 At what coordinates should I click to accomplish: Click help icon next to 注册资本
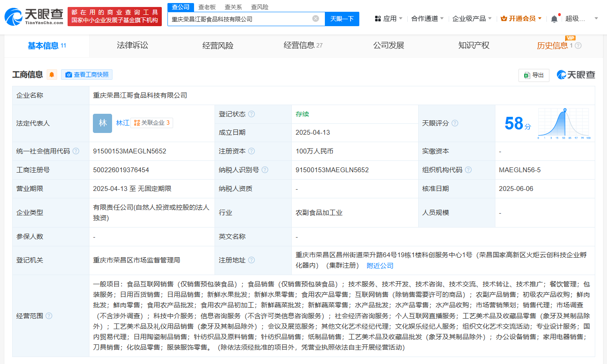tap(251, 151)
